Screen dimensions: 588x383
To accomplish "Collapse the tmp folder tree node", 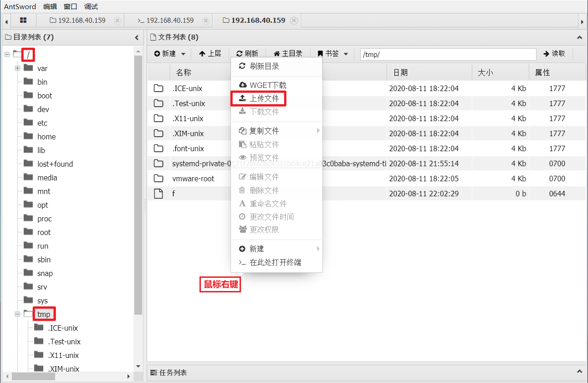I will coord(17,314).
